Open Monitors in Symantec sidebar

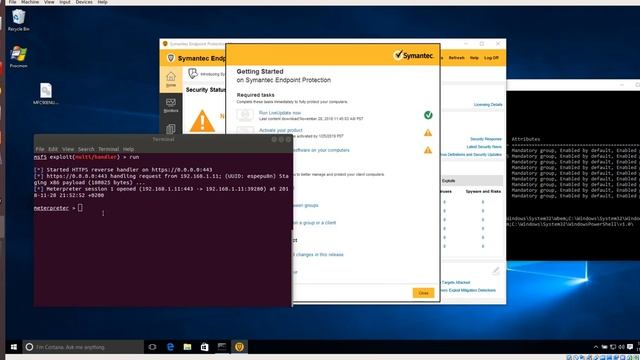171,105
